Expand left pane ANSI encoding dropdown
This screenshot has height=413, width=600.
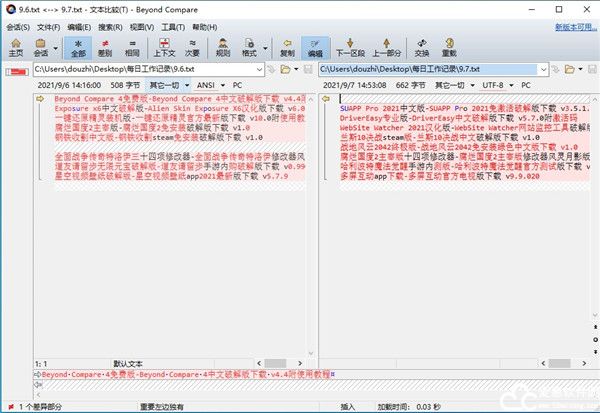(223, 85)
